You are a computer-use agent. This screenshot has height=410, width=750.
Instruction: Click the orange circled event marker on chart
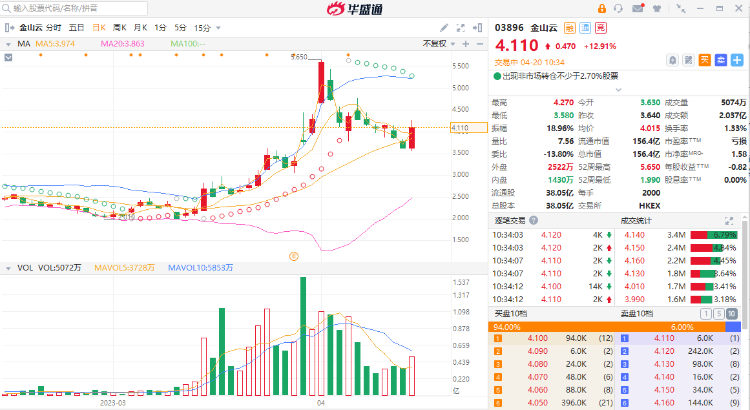tap(294, 256)
